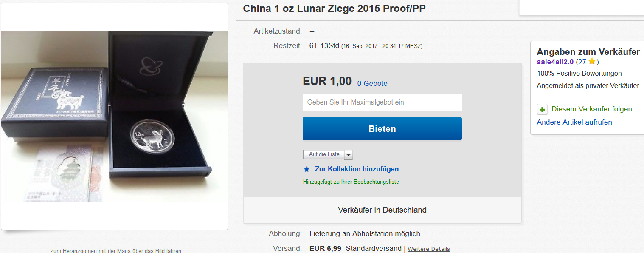Viewport: 644px width, 253px height.
Task: Click the green plus follow-seller icon
Action: tap(542, 110)
